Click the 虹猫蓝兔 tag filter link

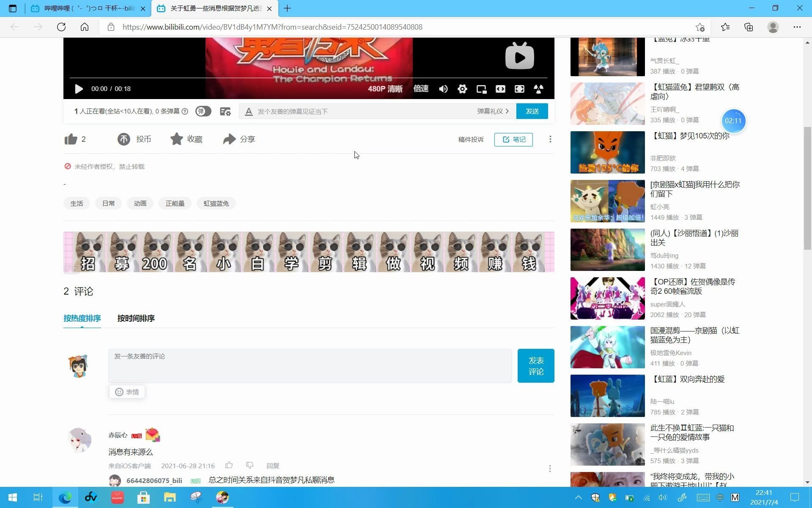tap(216, 203)
